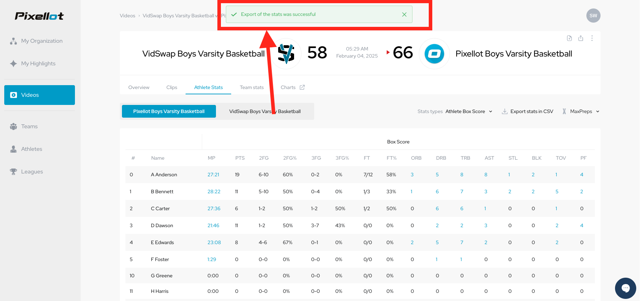Viewport: 644px width, 301px height.
Task: Switch to the Clips tab
Action: click(172, 87)
